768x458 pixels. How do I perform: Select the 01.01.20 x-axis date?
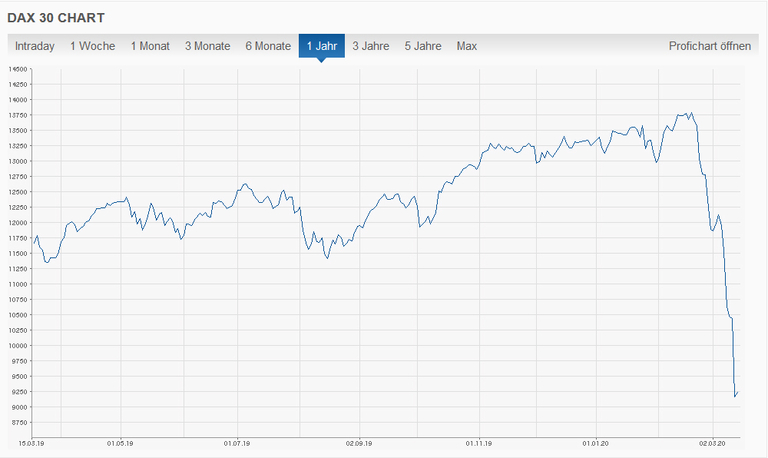(x=596, y=442)
